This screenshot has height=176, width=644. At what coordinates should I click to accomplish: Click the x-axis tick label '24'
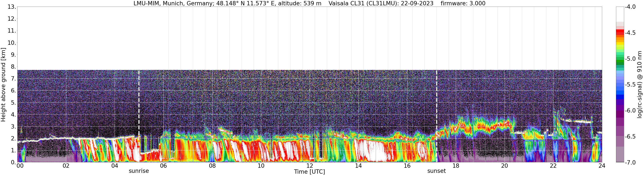[602, 166]
